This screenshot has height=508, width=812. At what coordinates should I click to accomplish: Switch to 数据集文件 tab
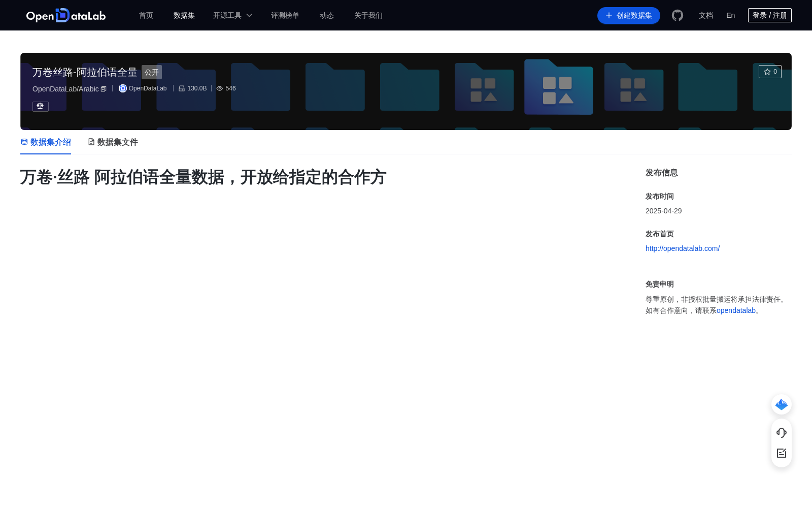coord(113,142)
